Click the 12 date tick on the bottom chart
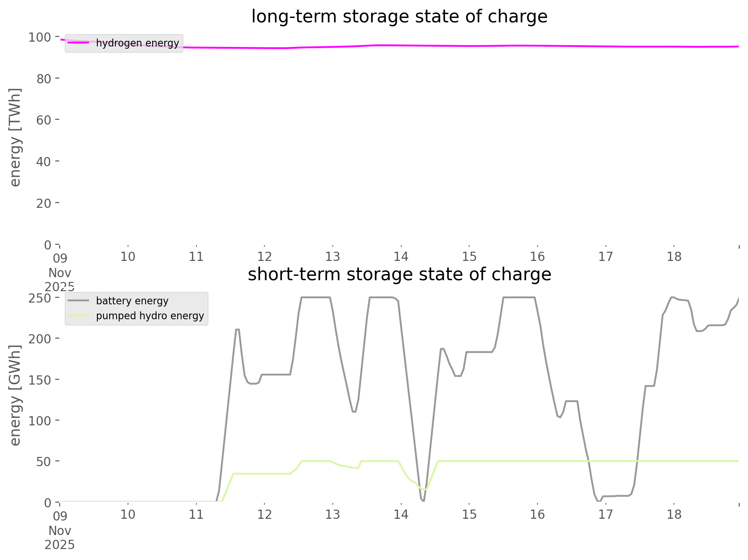748x560 pixels. (264, 514)
